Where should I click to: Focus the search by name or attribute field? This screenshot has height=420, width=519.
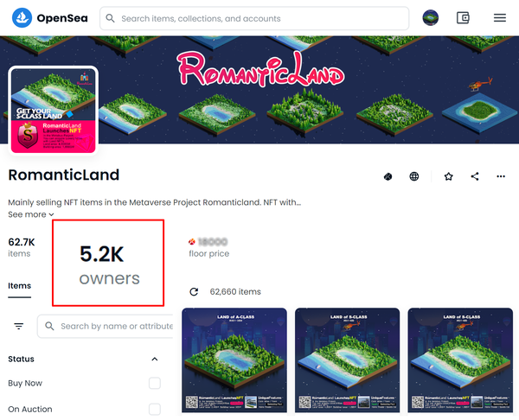106,327
